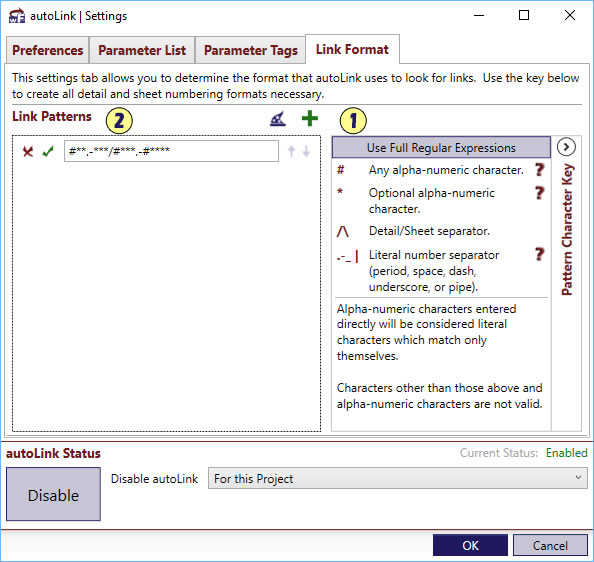Move pattern down with down arrow

(x=306, y=151)
